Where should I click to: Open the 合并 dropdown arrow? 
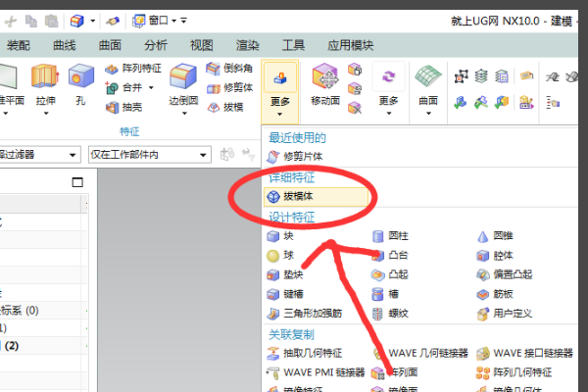(151, 88)
